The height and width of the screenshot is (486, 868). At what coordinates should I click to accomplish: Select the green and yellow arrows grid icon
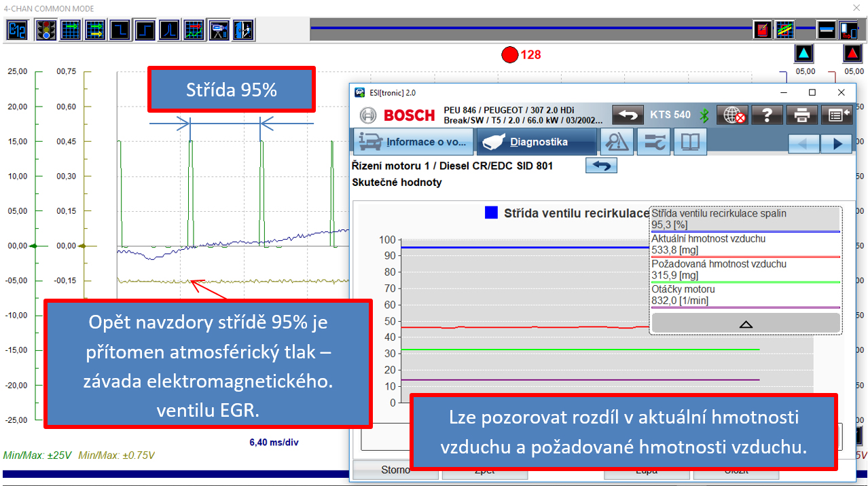tap(96, 30)
